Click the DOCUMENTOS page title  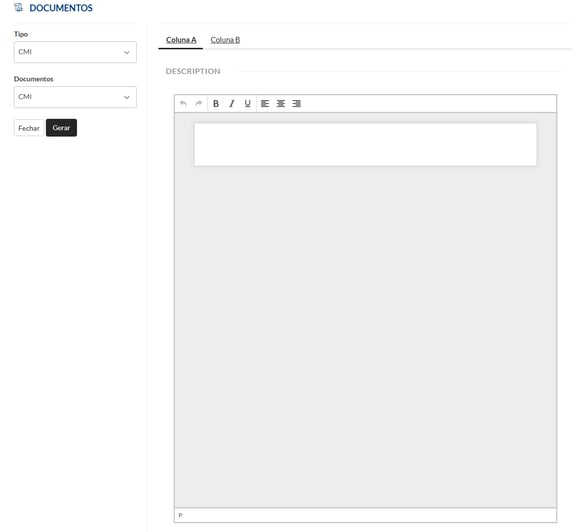pos(61,8)
